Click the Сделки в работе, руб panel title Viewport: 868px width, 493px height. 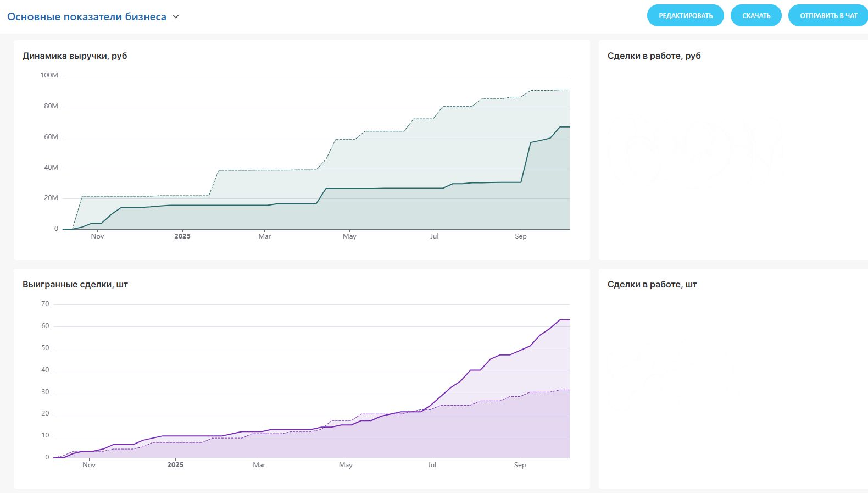[654, 56]
